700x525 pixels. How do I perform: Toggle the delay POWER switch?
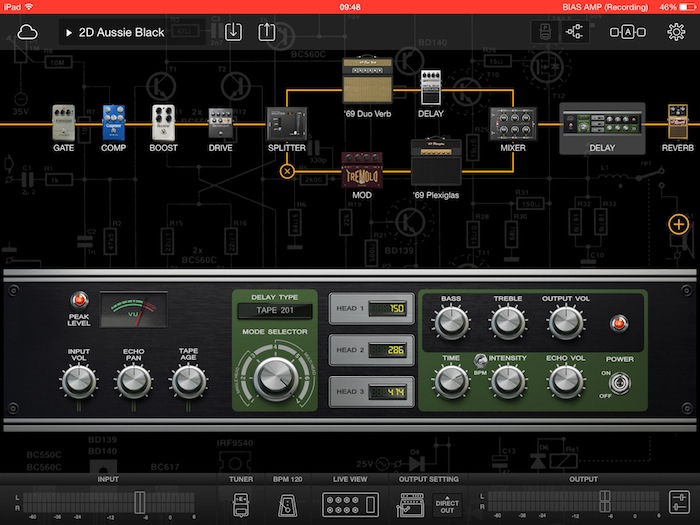click(x=619, y=384)
